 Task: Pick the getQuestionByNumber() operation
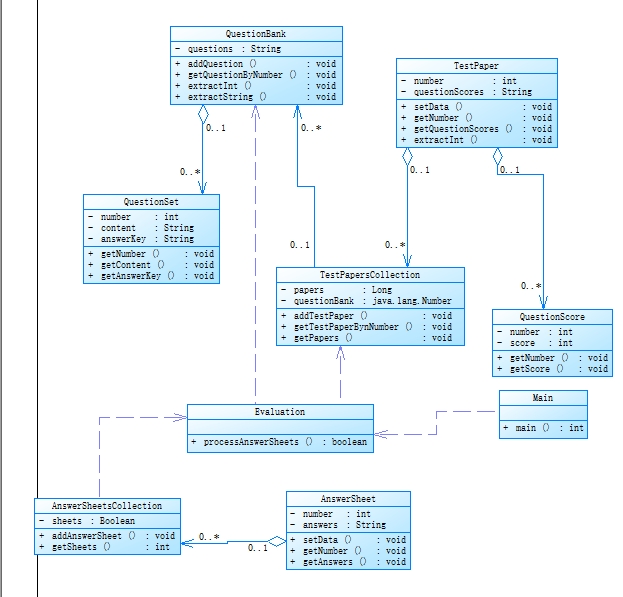(256, 75)
